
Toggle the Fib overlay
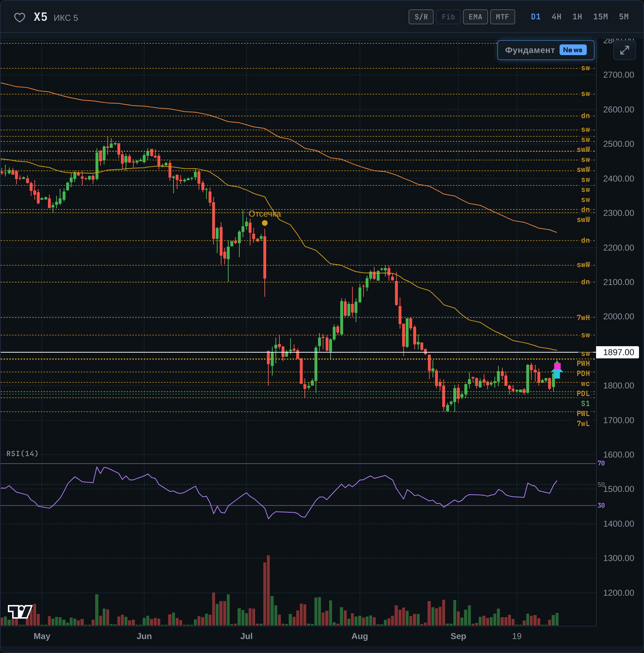pyautogui.click(x=448, y=17)
